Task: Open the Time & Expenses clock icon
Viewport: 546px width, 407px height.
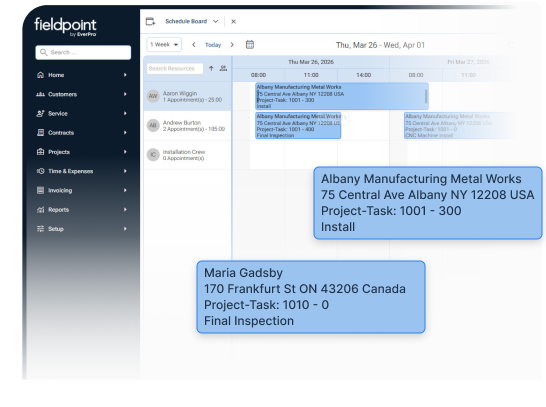Action: tap(40, 171)
